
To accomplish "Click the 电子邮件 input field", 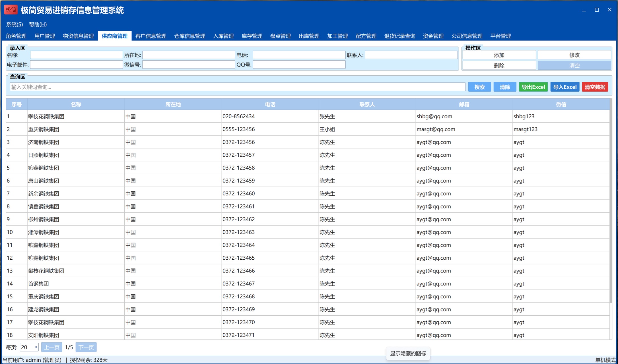I will click(x=77, y=65).
